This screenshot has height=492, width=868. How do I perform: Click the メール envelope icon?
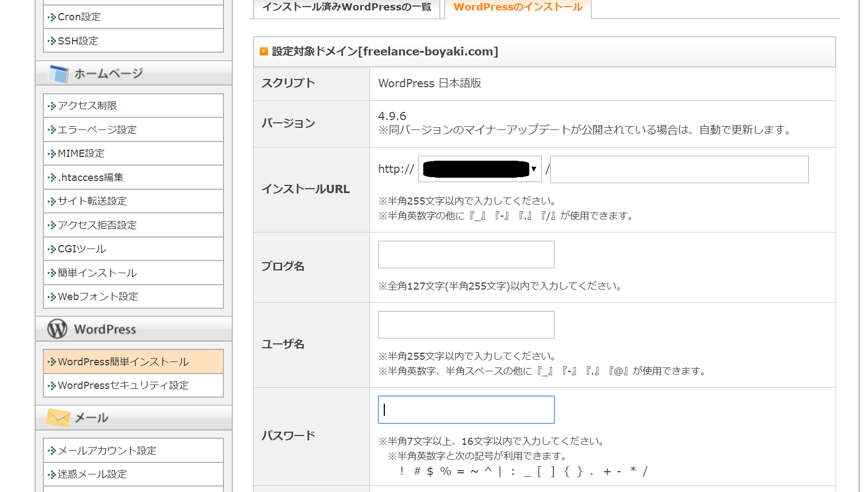click(x=58, y=417)
